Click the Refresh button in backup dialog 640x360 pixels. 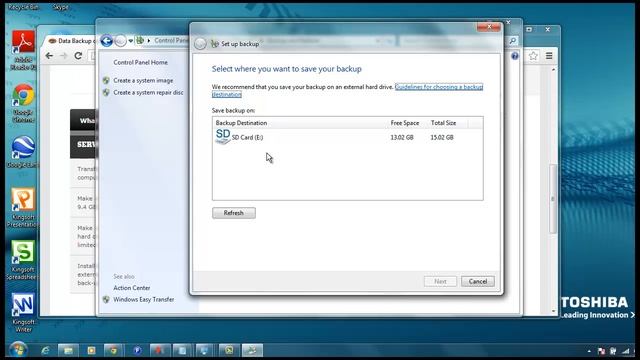(x=234, y=213)
